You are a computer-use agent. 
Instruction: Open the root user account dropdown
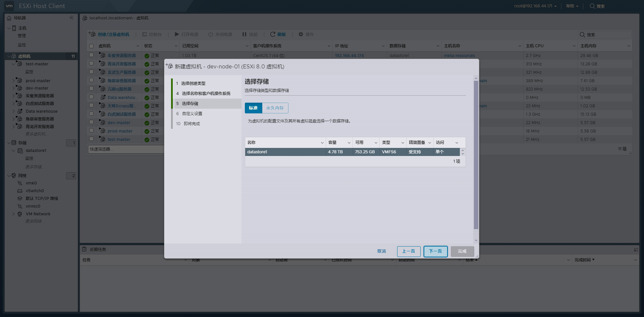(x=535, y=6)
